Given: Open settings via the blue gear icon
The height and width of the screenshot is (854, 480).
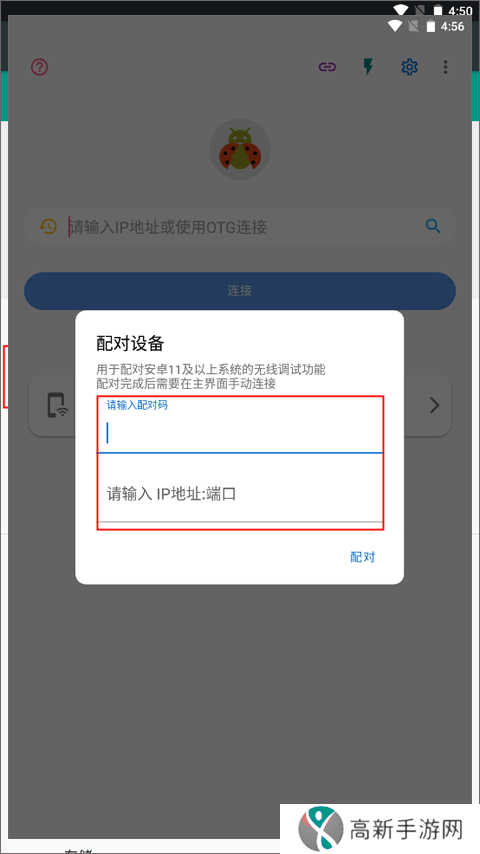Looking at the screenshot, I should click(409, 67).
